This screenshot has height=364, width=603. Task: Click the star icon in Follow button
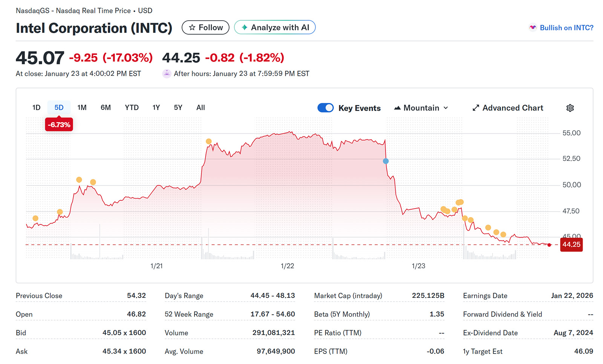[192, 27]
